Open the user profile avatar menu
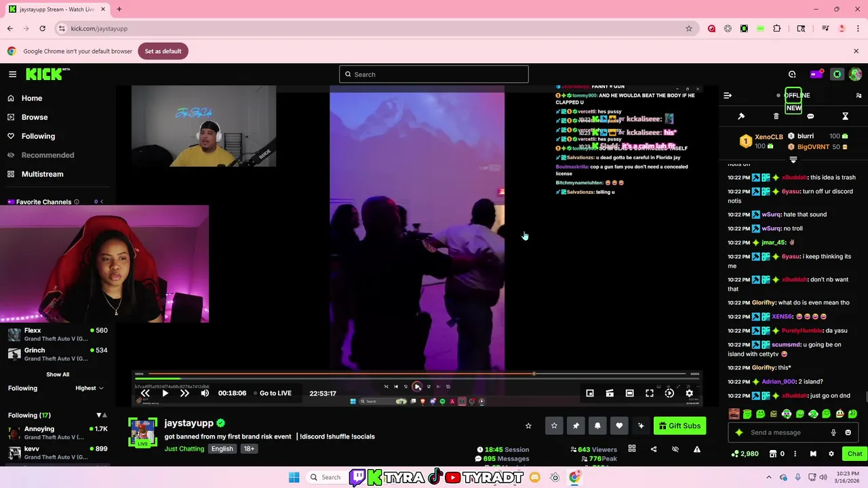This screenshot has width=868, height=488. (x=855, y=74)
